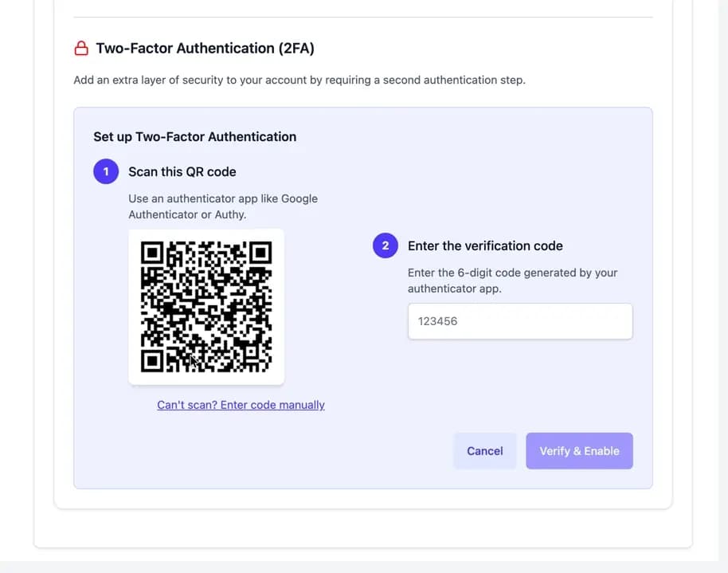
Task: Click the top-right finder square of the QR code
Action: click(x=261, y=253)
